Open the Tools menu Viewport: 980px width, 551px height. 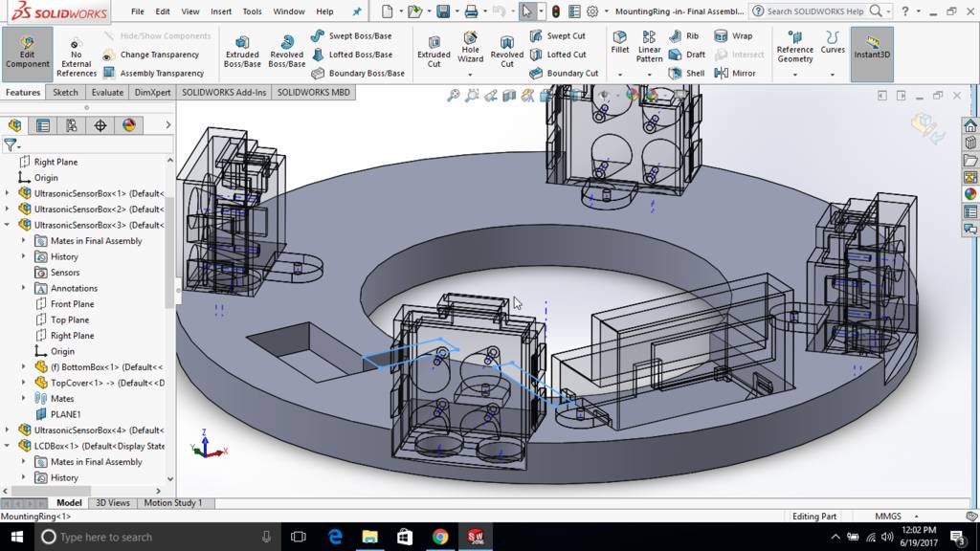coord(252,11)
